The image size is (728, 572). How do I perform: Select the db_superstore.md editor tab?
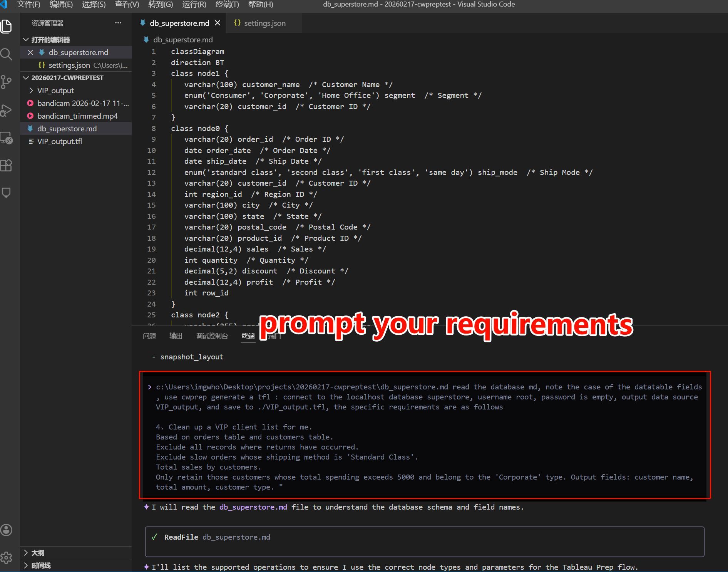[x=179, y=23]
